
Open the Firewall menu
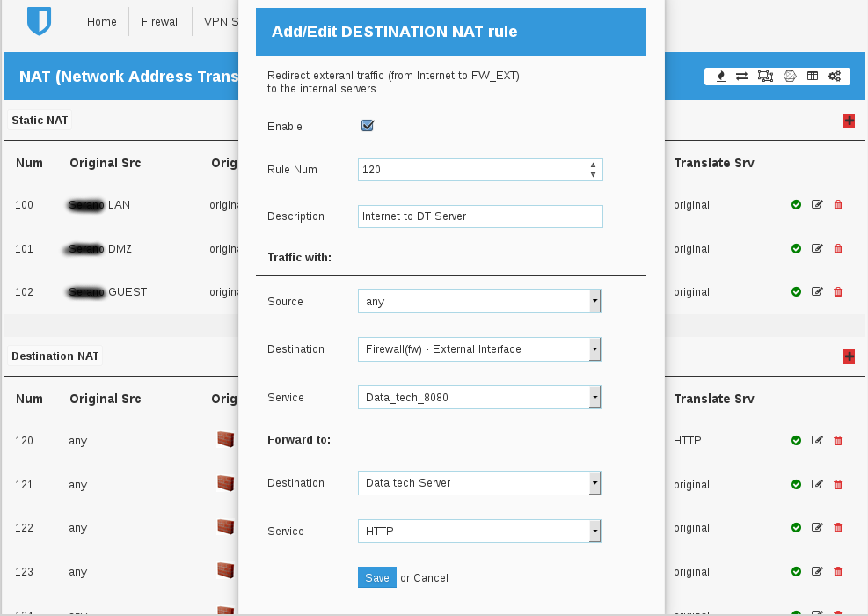tap(161, 22)
